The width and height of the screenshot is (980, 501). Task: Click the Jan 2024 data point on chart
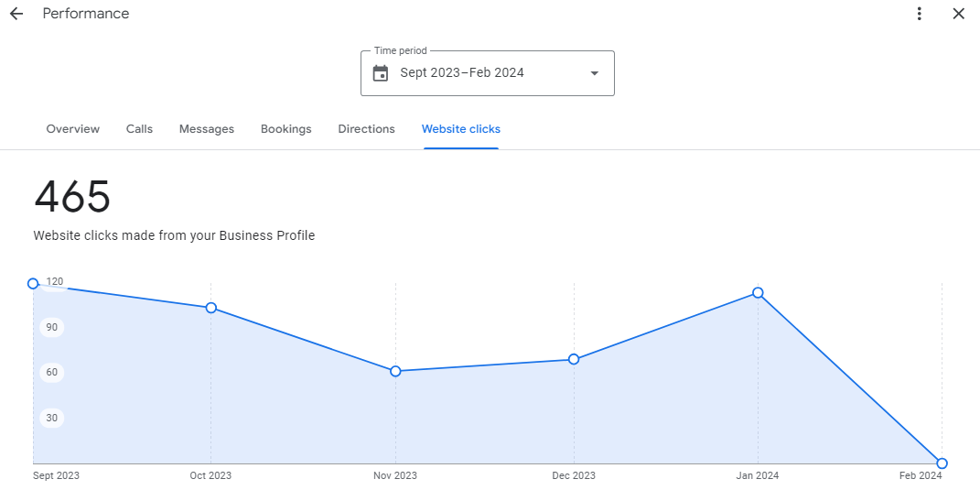(x=758, y=293)
